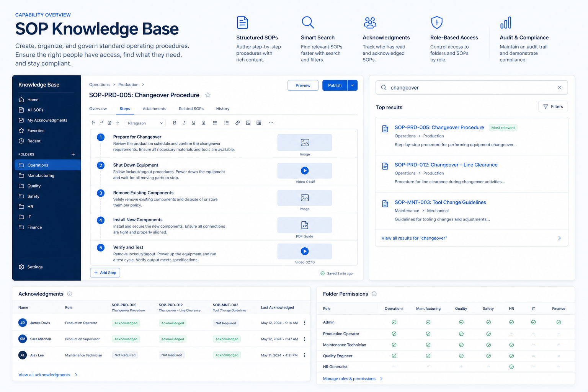Screen dimensions: 588x392
Task: Add a new folder with plus icon
Action: tap(73, 154)
